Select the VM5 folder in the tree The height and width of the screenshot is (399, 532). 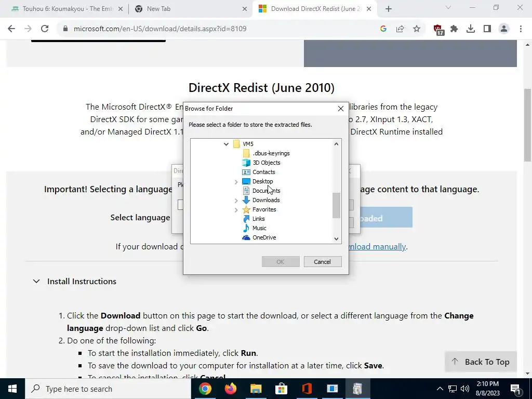(x=248, y=144)
